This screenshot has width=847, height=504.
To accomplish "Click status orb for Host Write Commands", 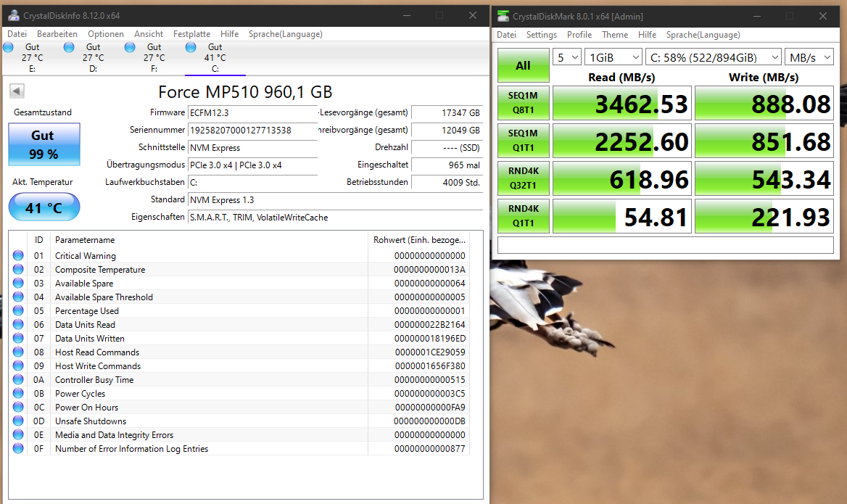I will [x=18, y=365].
